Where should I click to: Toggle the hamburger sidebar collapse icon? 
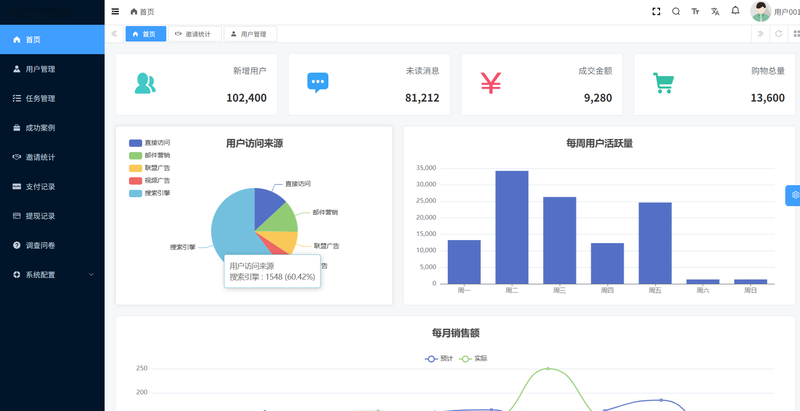pyautogui.click(x=115, y=11)
